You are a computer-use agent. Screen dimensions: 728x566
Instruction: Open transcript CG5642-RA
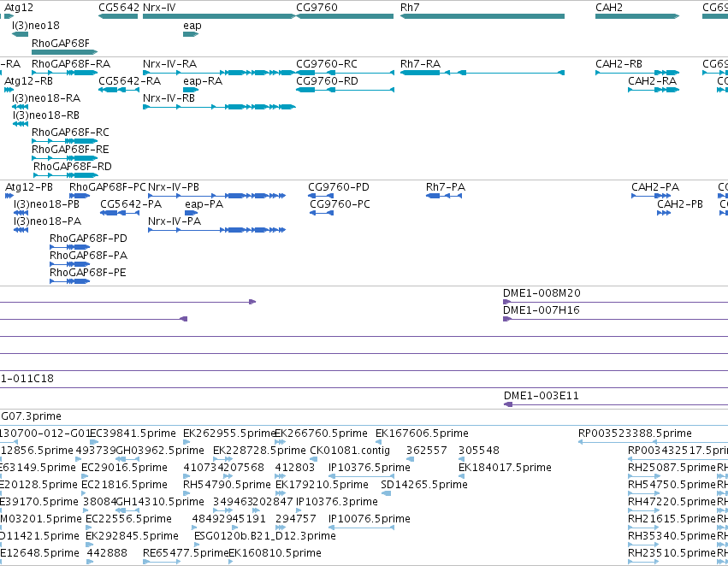coord(129,80)
